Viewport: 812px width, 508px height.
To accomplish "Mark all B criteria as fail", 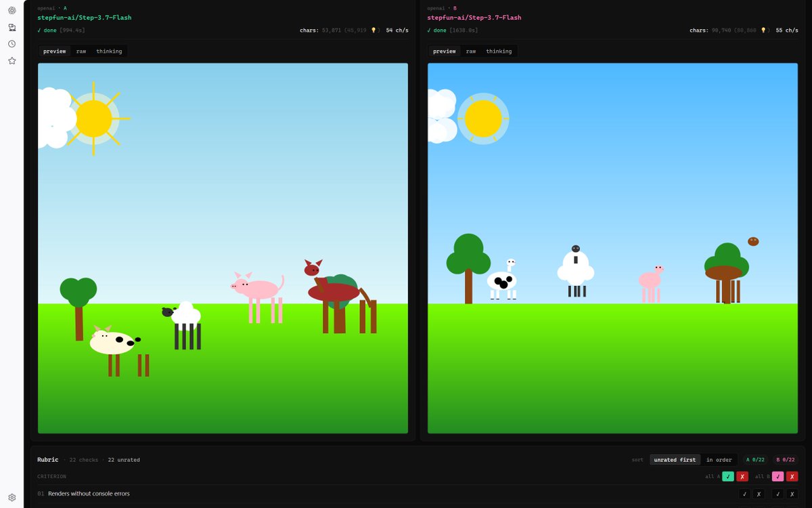I will point(792,476).
